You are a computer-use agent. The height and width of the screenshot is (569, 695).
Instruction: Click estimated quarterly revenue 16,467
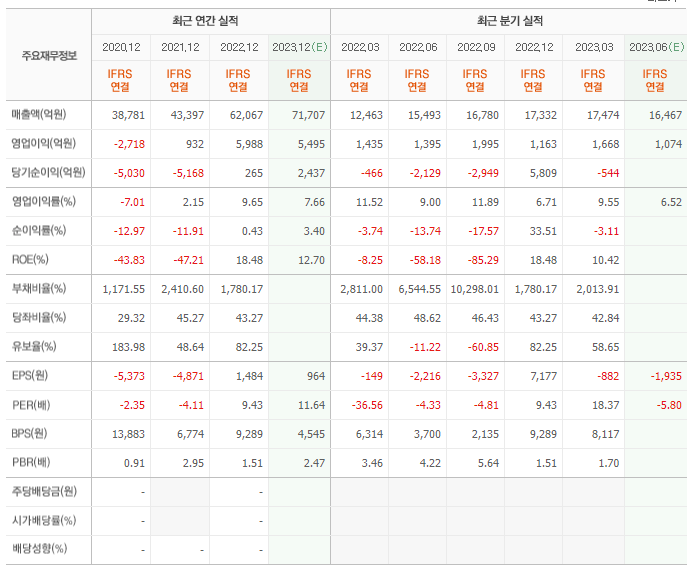coord(665,115)
